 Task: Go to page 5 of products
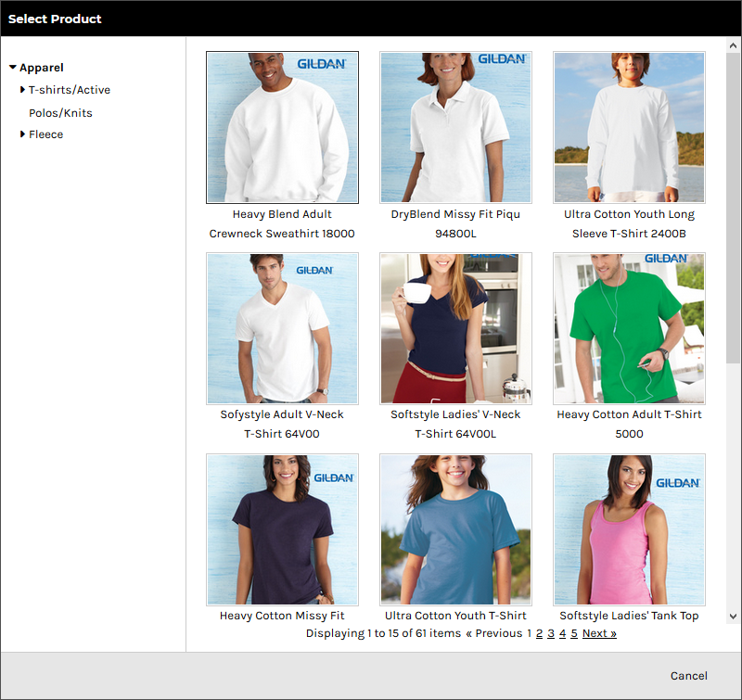coord(574,633)
